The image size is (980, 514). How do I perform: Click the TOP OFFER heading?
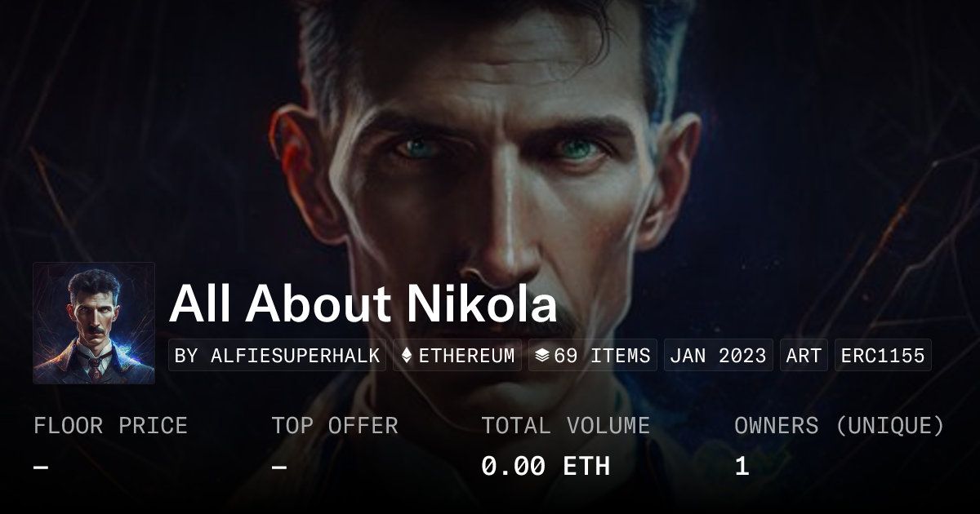tap(335, 425)
